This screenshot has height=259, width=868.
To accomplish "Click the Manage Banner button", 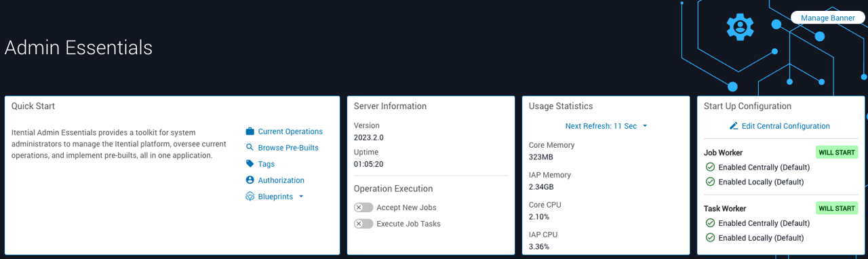I will coord(828,18).
